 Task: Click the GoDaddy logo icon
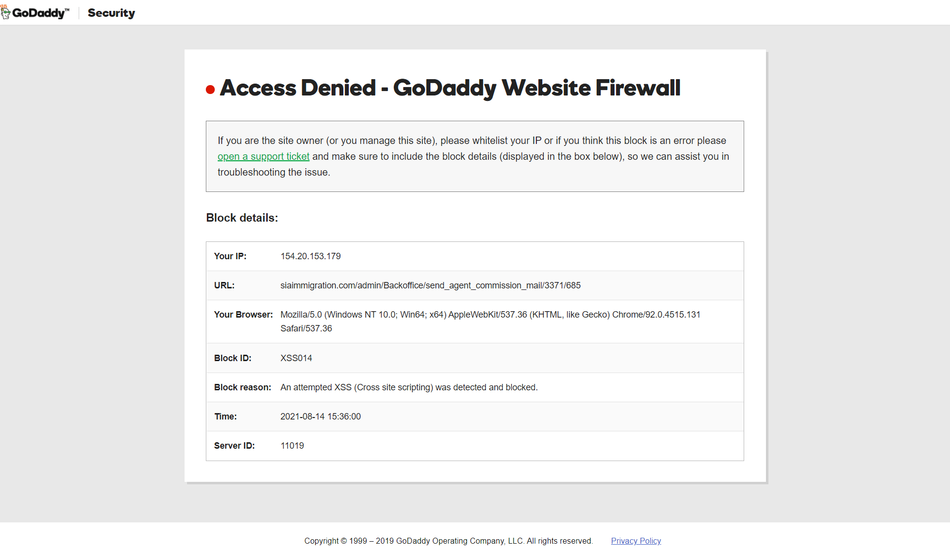[x=5, y=12]
